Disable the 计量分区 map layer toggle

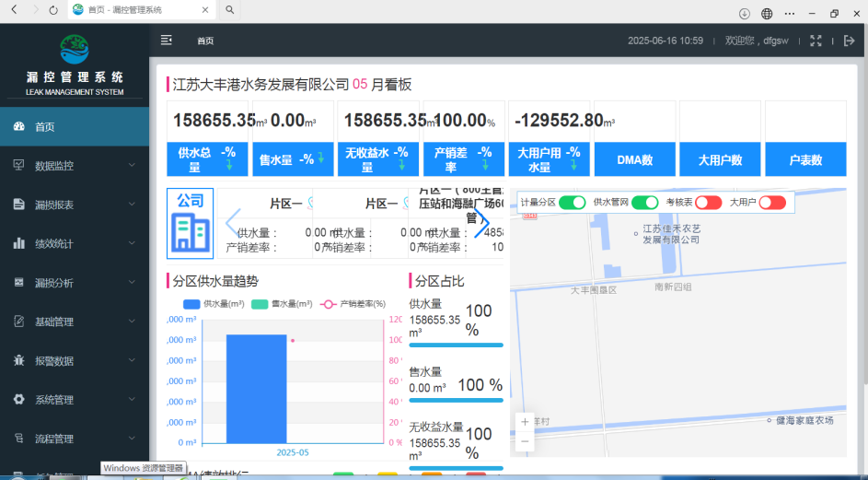pos(573,202)
